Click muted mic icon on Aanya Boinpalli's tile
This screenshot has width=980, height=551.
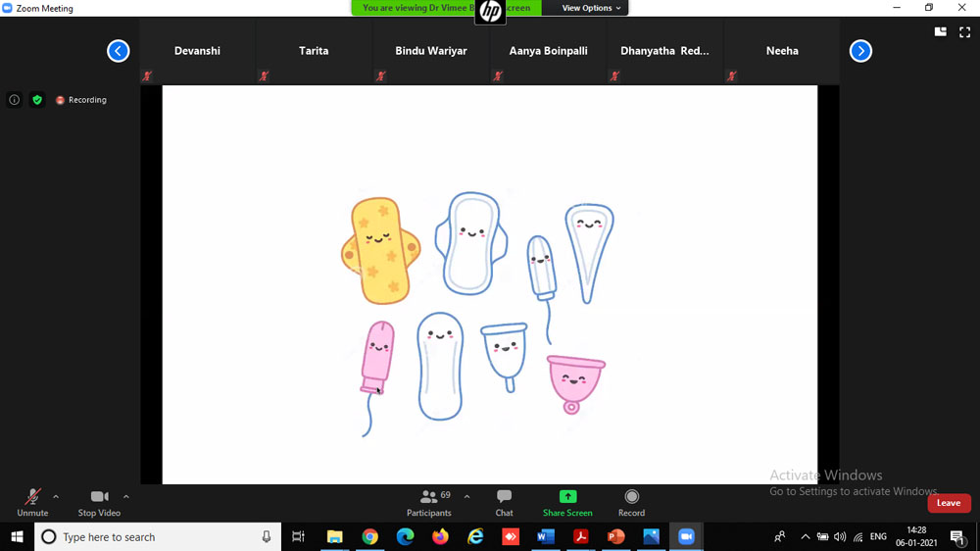point(498,76)
